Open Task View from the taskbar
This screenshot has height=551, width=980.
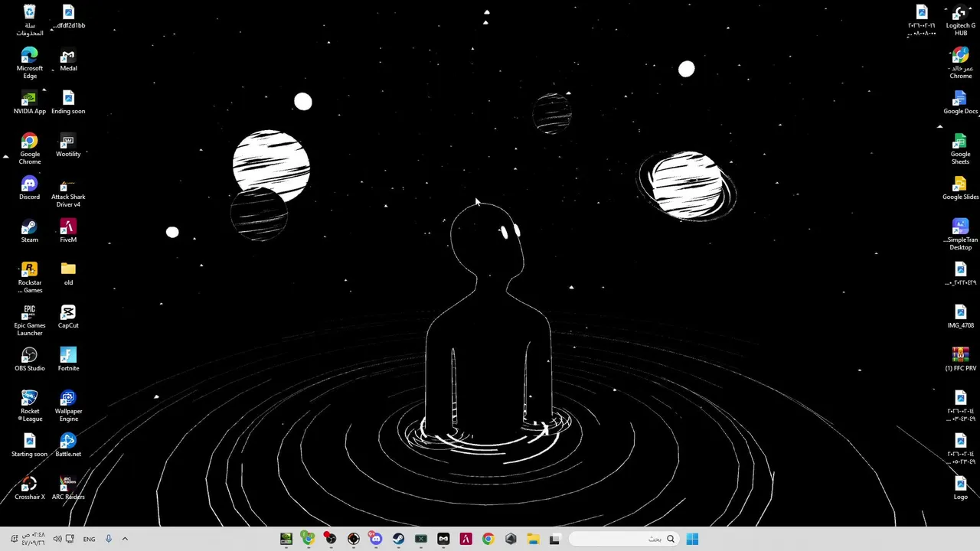click(555, 539)
